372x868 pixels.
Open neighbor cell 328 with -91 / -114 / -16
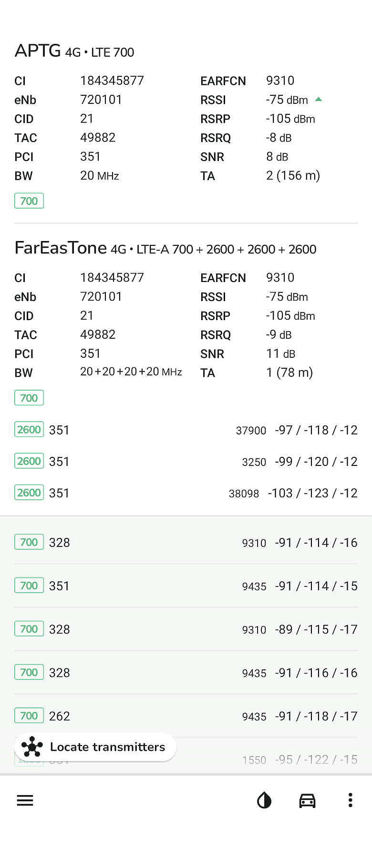[x=186, y=543]
